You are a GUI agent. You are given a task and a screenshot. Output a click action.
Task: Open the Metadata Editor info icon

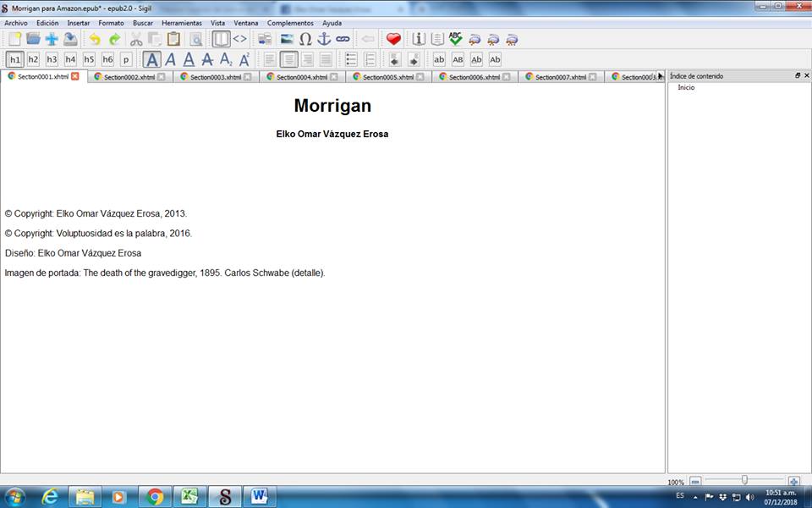[418, 39]
